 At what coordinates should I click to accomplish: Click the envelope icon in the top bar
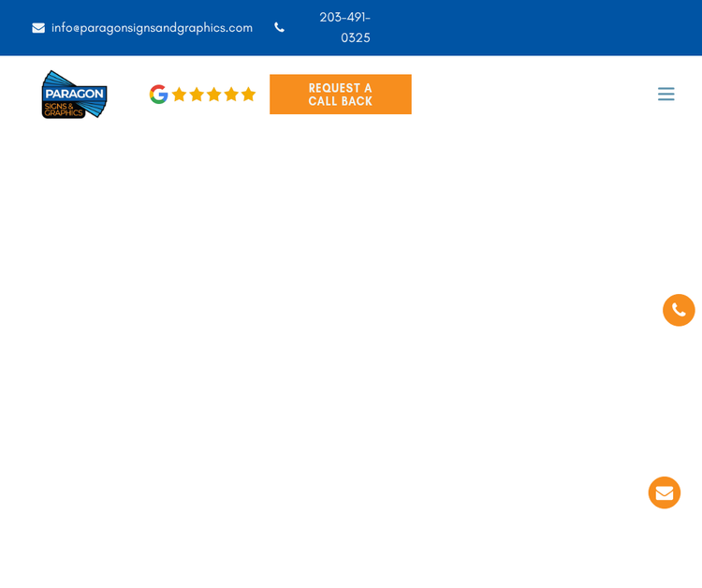click(38, 28)
